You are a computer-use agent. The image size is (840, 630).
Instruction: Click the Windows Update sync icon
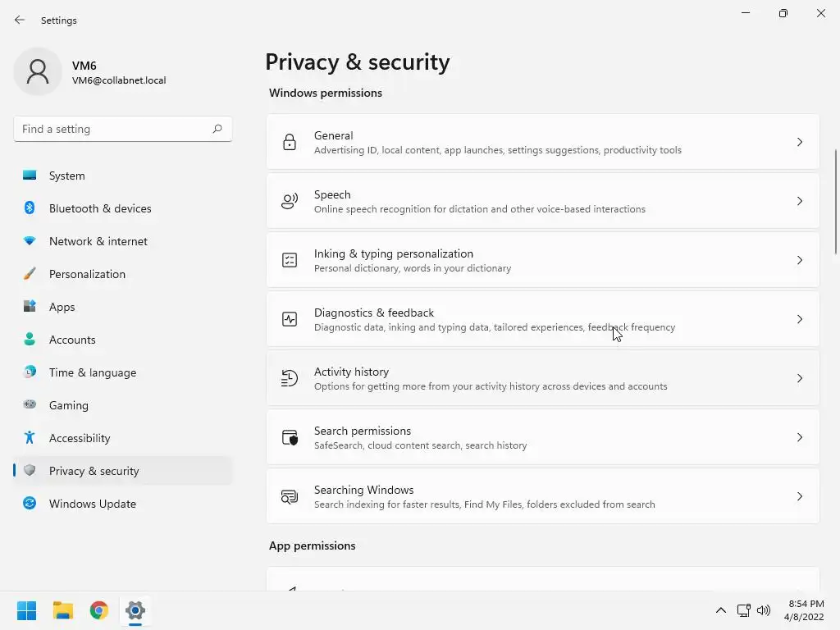point(30,504)
